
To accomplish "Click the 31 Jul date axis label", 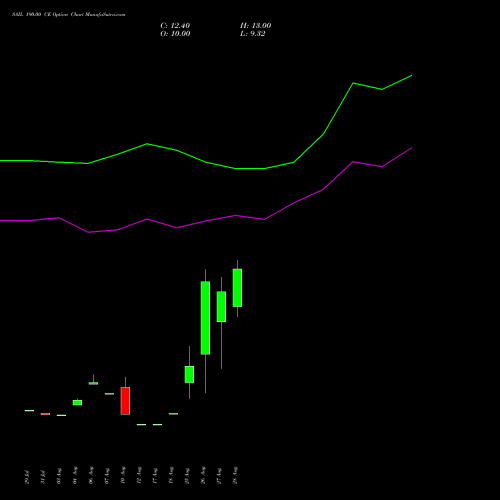I will [43, 477].
